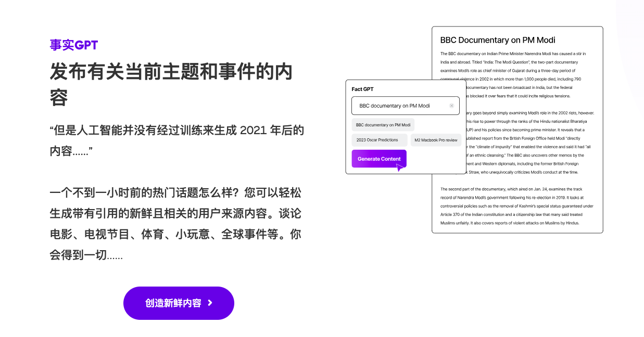Clear the Fact GPT search field
The image size is (644, 337).
pyautogui.click(x=451, y=106)
